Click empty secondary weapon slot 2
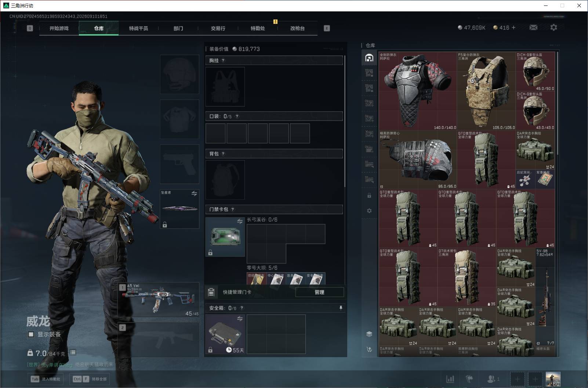This screenshot has height=388, width=588. pos(159,340)
